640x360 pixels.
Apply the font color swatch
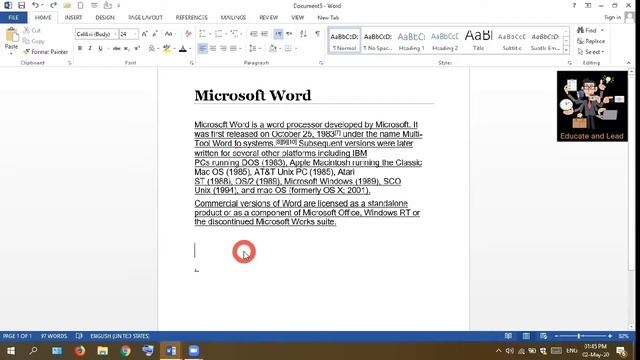click(x=183, y=49)
